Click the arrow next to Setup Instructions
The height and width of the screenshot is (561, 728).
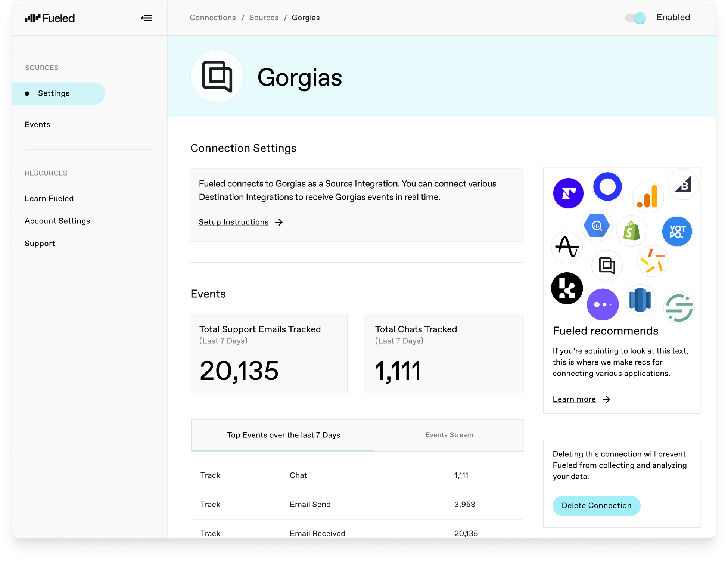(279, 223)
